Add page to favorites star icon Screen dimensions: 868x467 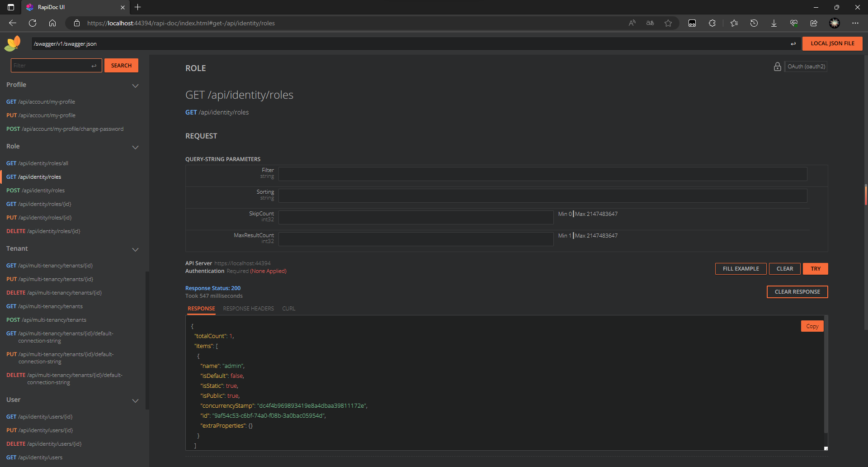click(x=668, y=23)
